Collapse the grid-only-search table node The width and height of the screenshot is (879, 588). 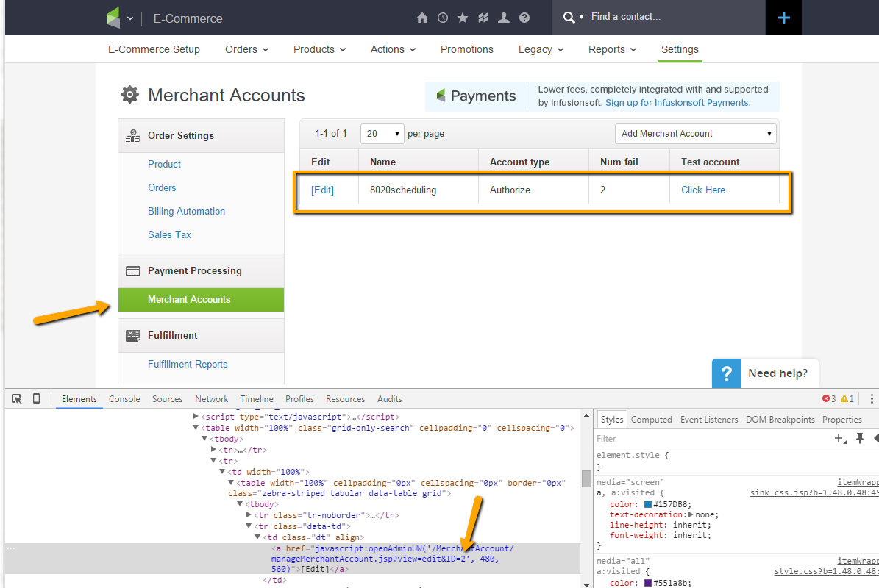point(196,427)
